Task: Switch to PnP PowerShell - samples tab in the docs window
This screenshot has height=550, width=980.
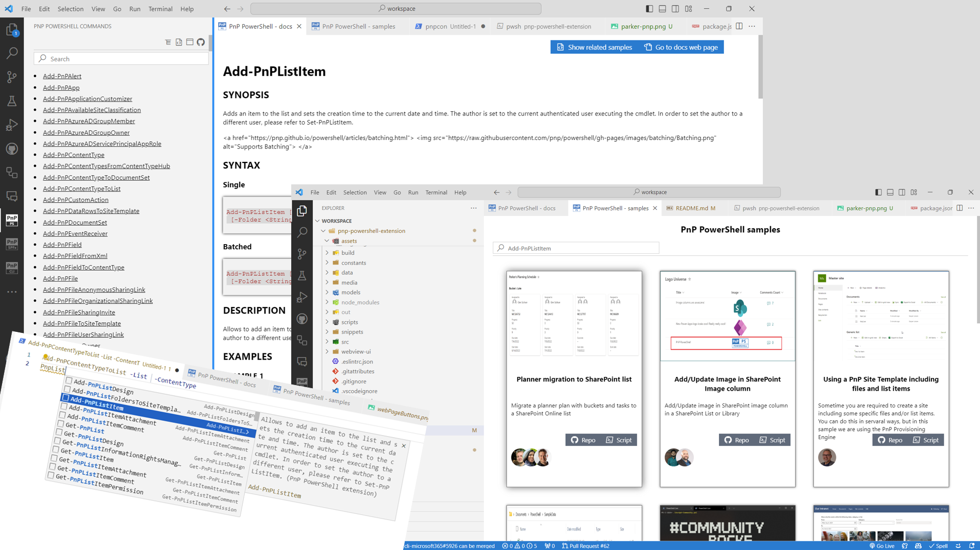Action: point(358,26)
